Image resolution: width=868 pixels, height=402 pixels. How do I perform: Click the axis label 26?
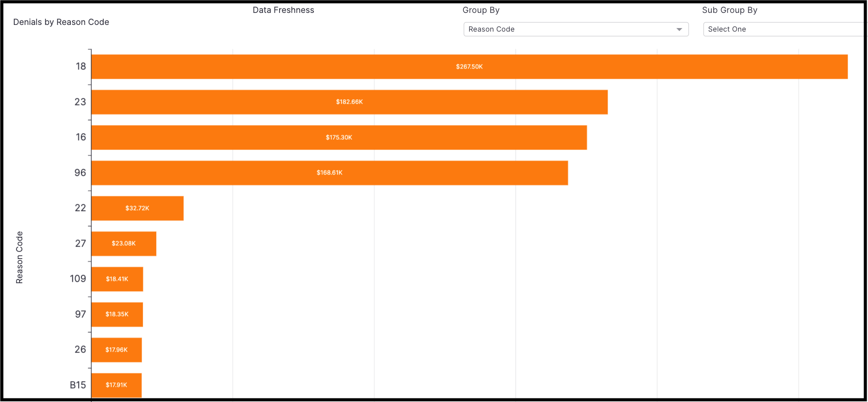click(x=80, y=349)
